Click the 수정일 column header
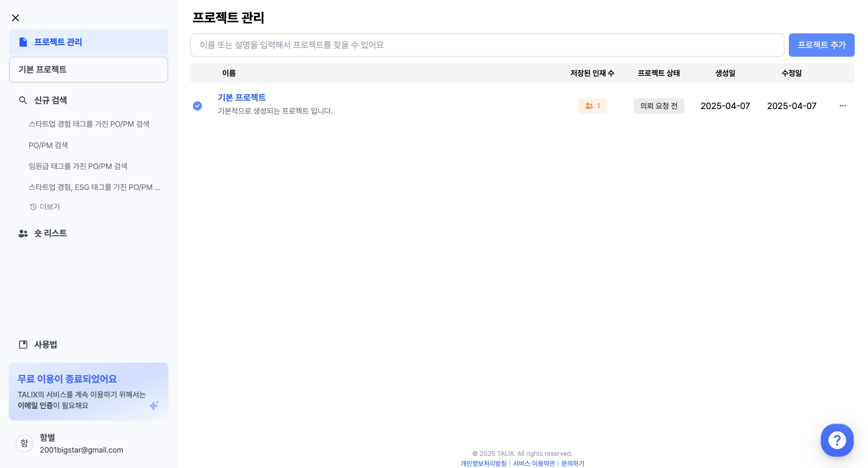Viewport: 868px width, 468px height. pos(792,73)
